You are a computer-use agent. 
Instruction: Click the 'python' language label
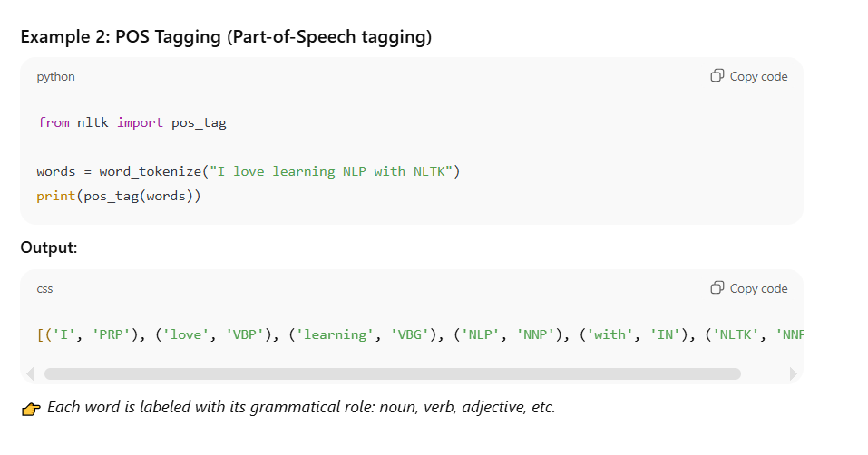55,77
